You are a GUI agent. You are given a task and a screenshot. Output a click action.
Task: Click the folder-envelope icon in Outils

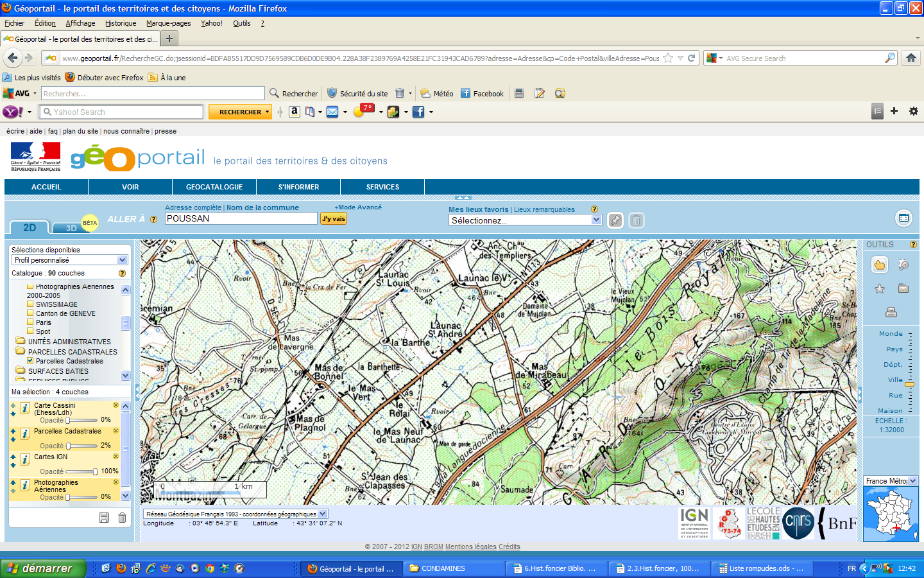(x=903, y=289)
